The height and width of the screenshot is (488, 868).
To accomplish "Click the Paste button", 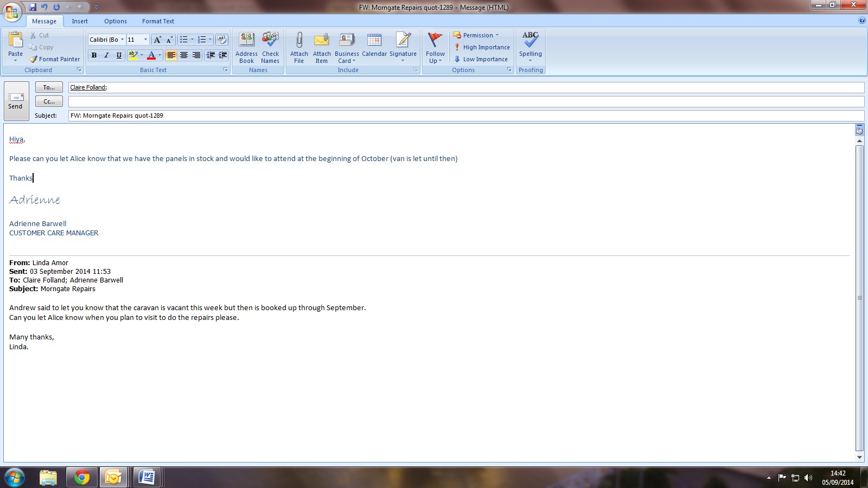I will (x=16, y=47).
